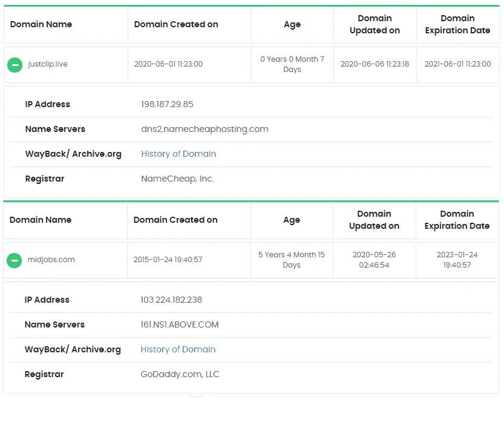
Task: Click the midjobs.com table's Domain Updated on header
Action: 374,220
